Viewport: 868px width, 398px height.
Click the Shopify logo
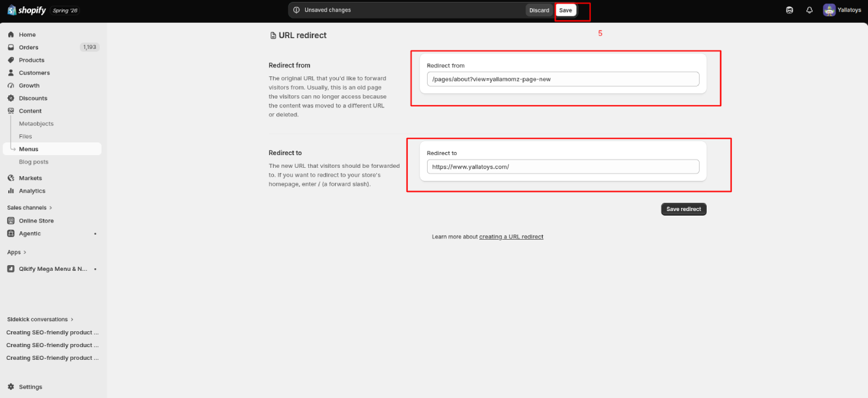tap(27, 10)
